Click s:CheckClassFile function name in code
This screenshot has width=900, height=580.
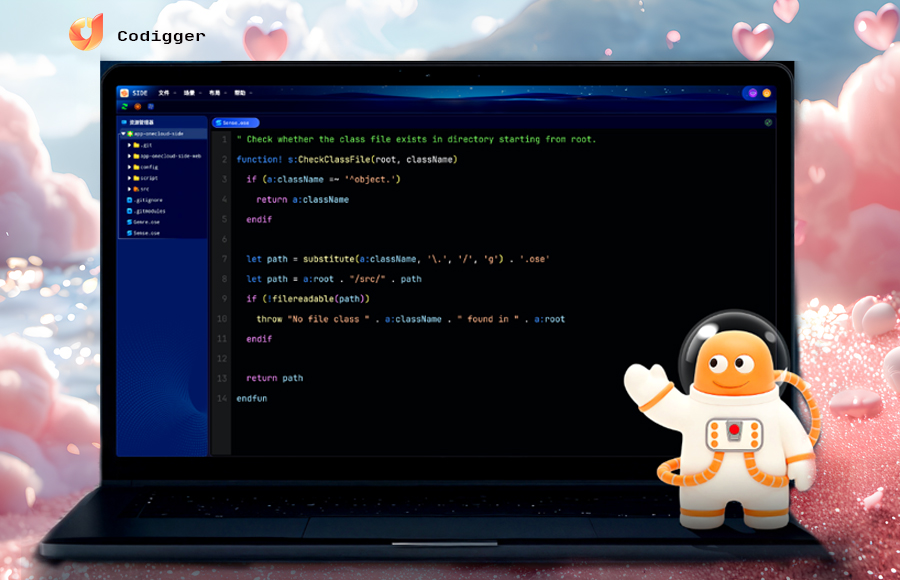(329, 159)
